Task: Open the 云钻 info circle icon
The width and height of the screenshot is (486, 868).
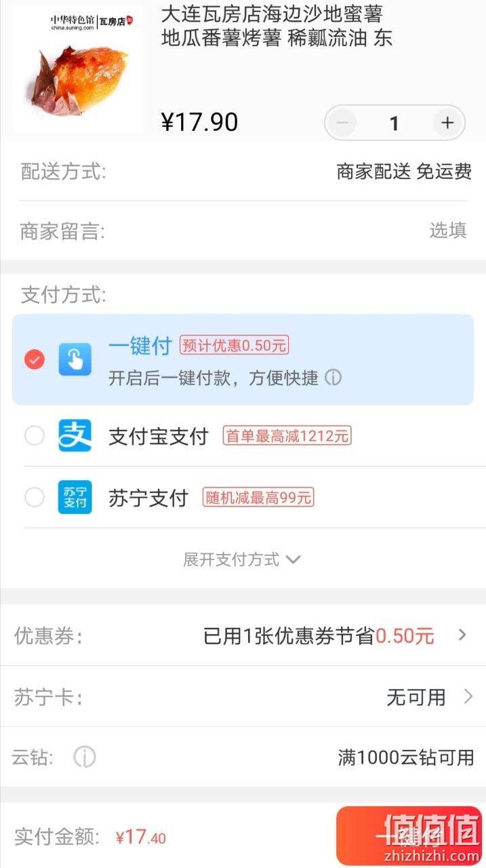Action: (85, 756)
